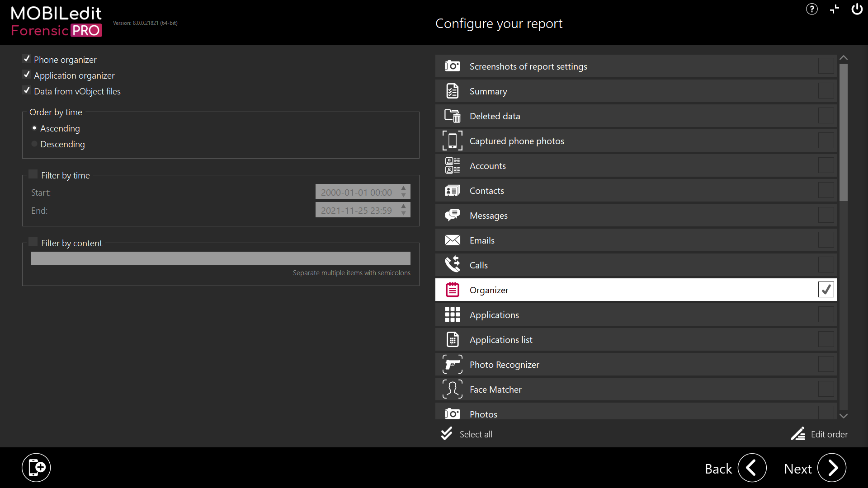Click the help question mark icon

pyautogui.click(x=811, y=9)
